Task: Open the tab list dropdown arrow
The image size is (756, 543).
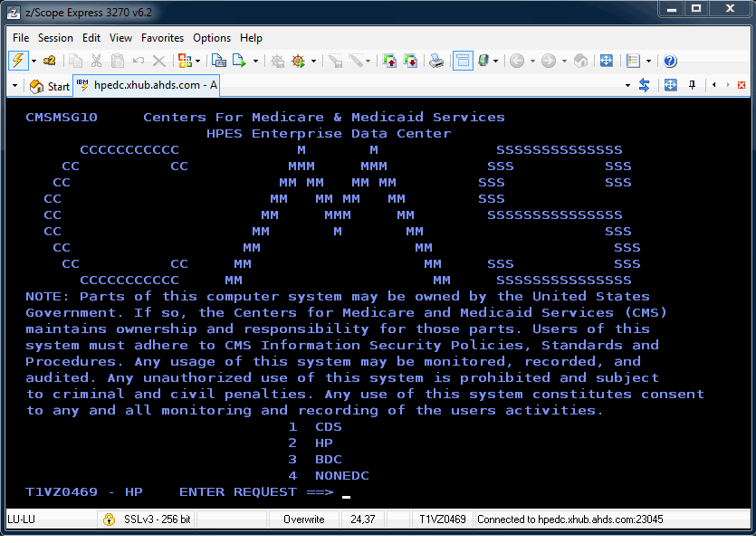Action: coord(627,86)
